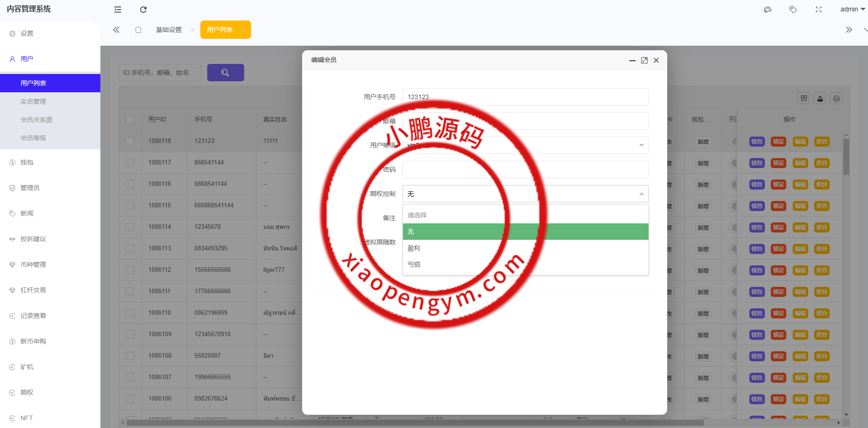Select 亏损 option in dropdown

(525, 264)
